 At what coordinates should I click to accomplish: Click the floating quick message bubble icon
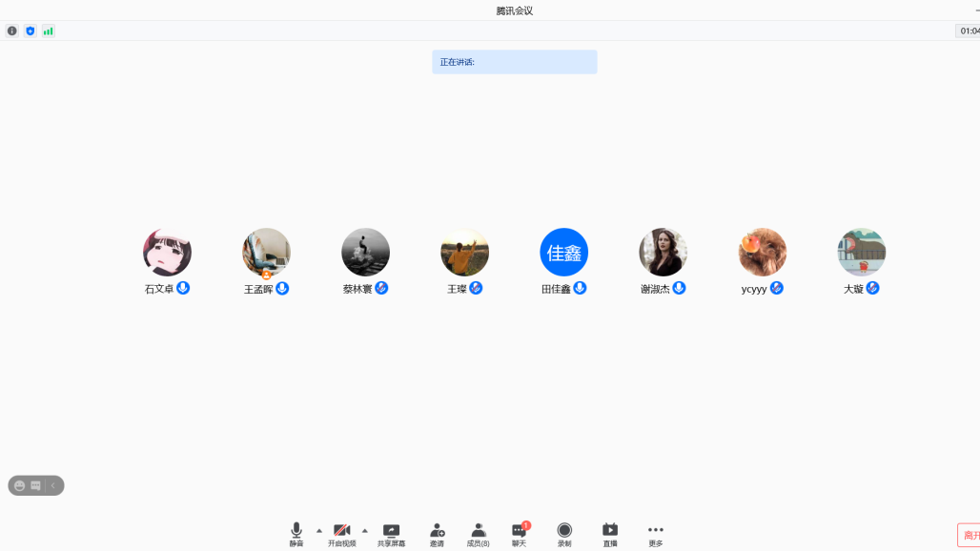(36, 485)
